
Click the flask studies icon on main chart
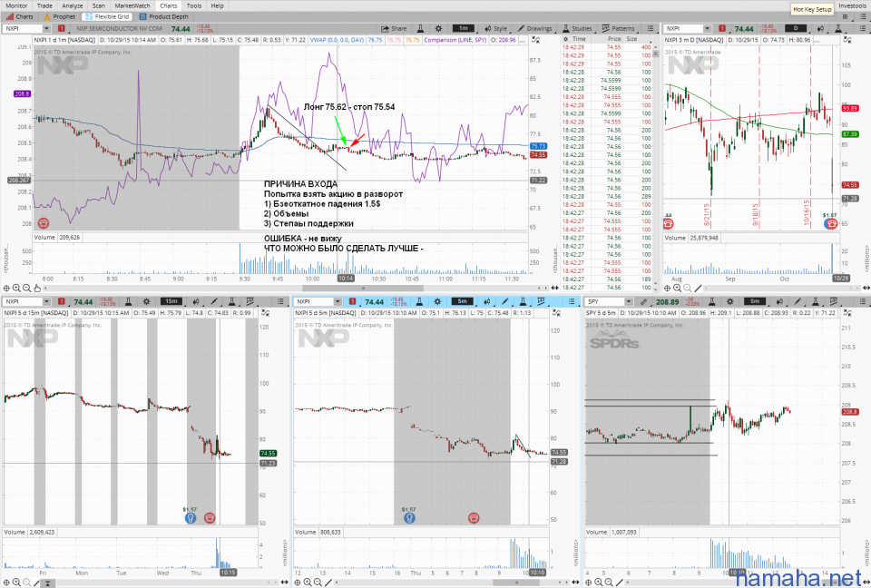421,28
